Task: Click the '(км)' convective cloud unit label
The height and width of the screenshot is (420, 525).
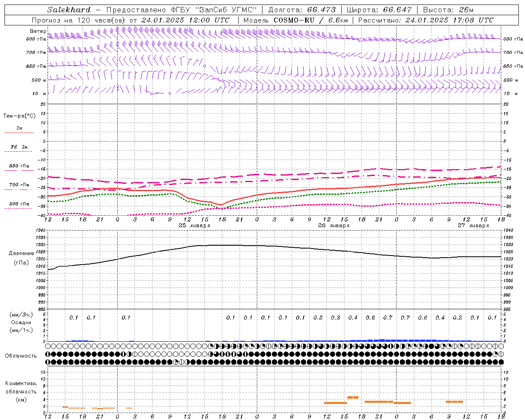Action: (21, 399)
